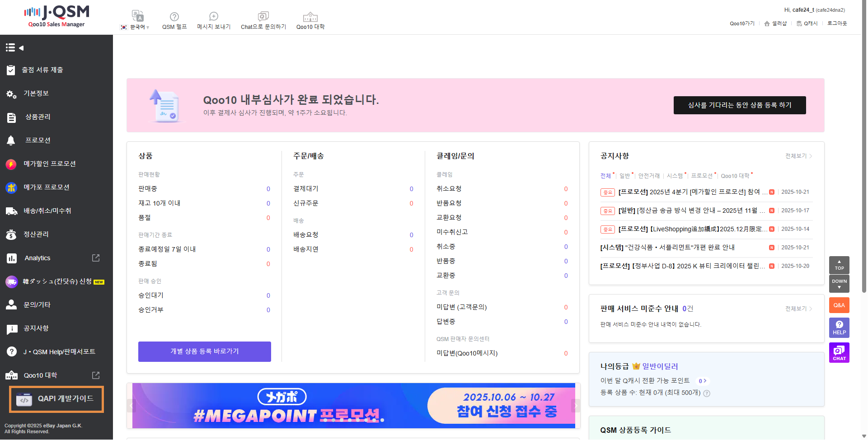Click the 판매중 count
The height and width of the screenshot is (440, 868).
(268, 189)
